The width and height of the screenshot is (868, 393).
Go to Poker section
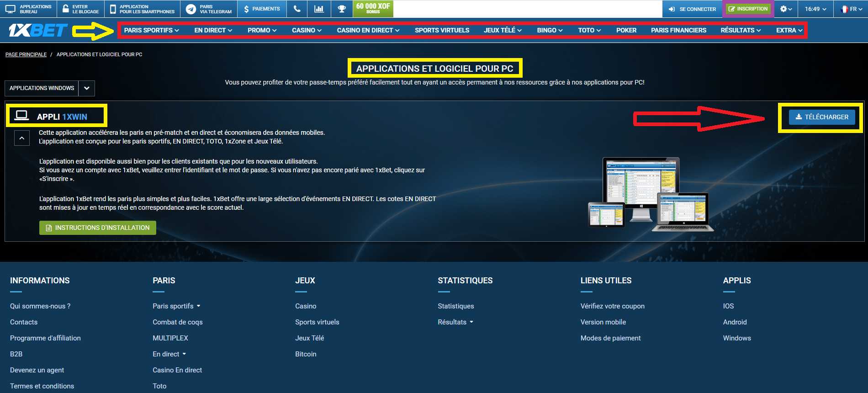pos(626,30)
